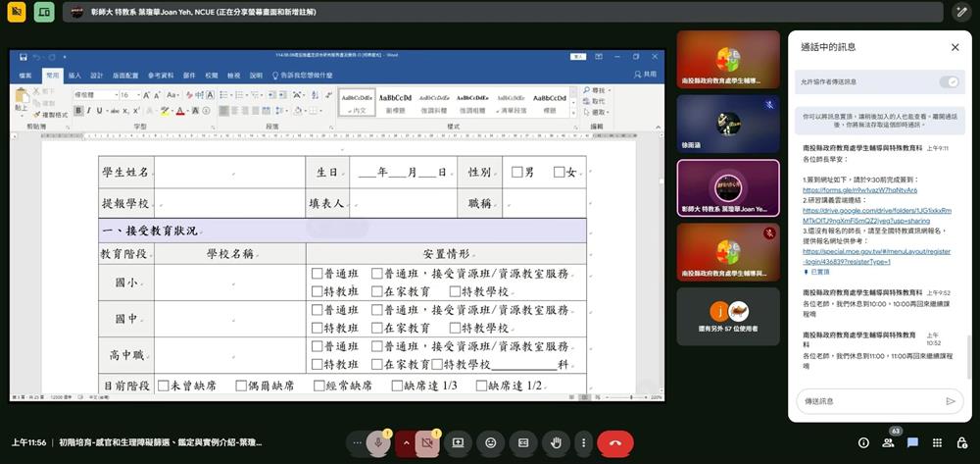Open the activities grid icon
Viewport: 980px width, 464px height.
pos(937,443)
